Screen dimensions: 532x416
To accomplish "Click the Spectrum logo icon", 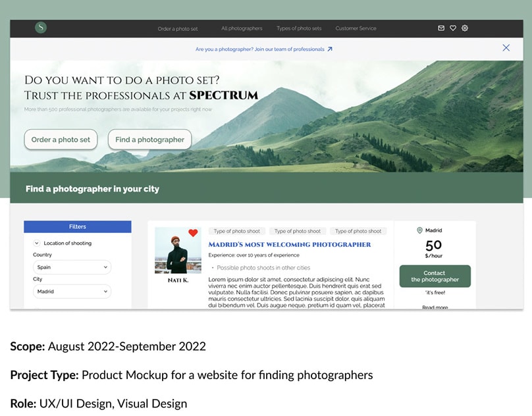I will (40, 28).
